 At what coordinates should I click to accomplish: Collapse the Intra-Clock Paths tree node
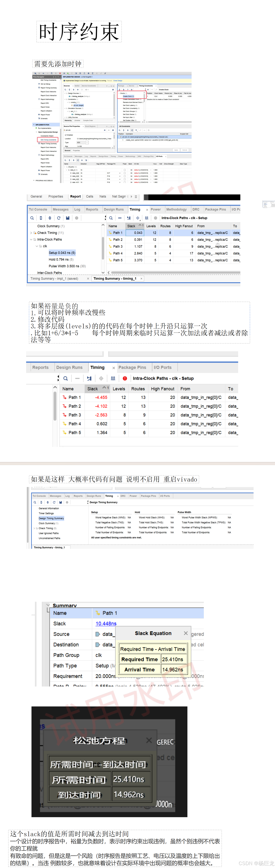pyautogui.click(x=31, y=240)
